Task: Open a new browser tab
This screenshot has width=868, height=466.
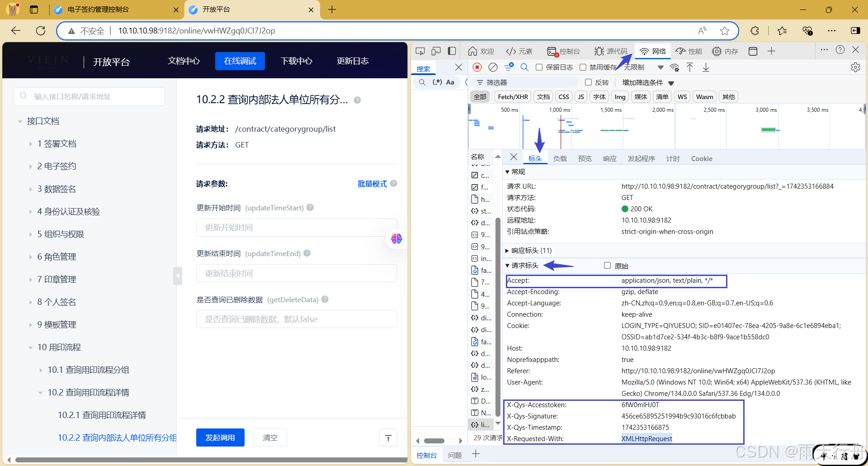Action: 332,9
